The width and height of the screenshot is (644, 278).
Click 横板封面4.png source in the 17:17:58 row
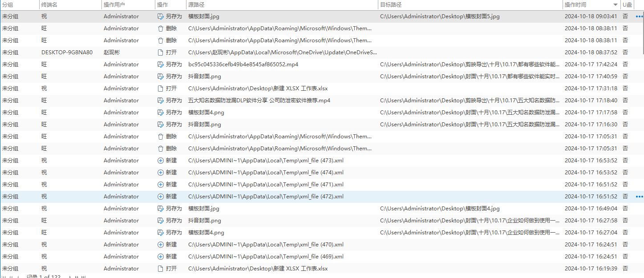pos(206,113)
